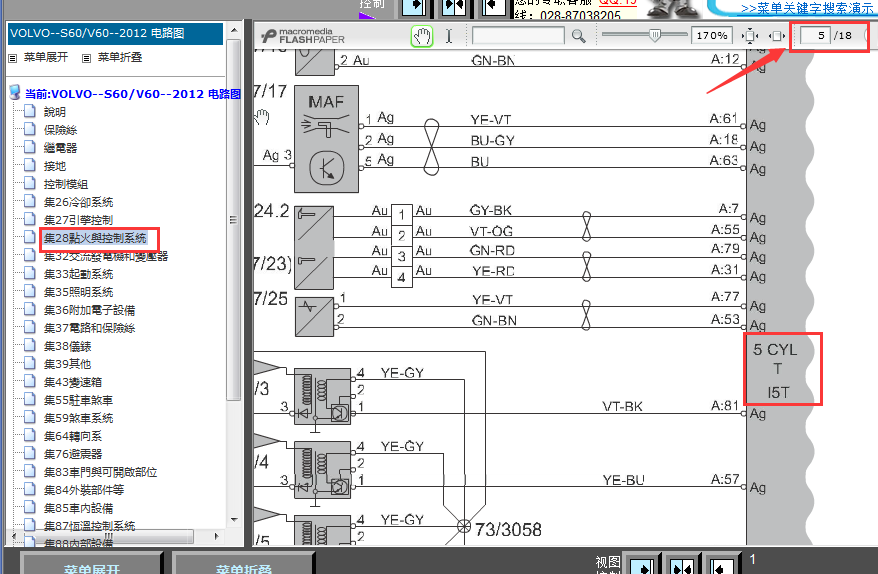The width and height of the screenshot is (878, 574).
Task: Click the search magnifier icon
Action: [578, 36]
